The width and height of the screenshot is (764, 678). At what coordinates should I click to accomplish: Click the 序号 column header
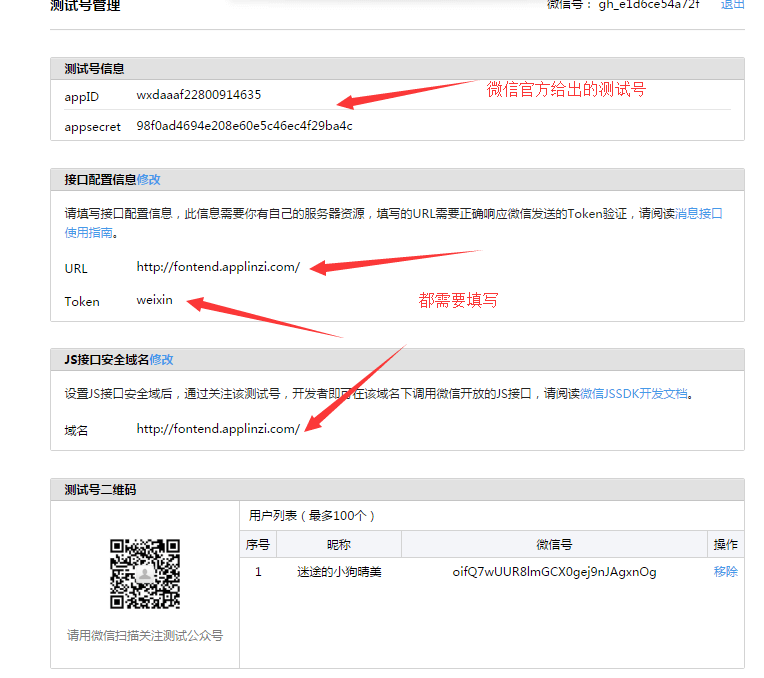(258, 544)
